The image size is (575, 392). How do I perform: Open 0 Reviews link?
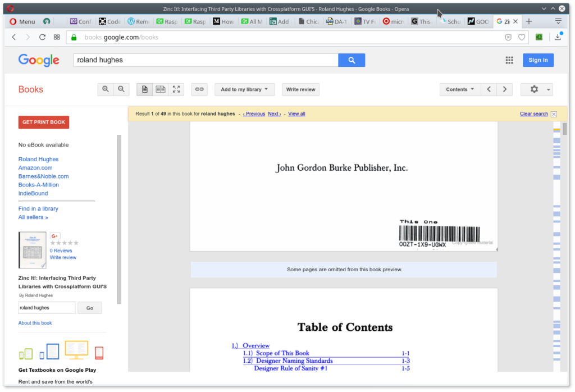pyautogui.click(x=61, y=251)
